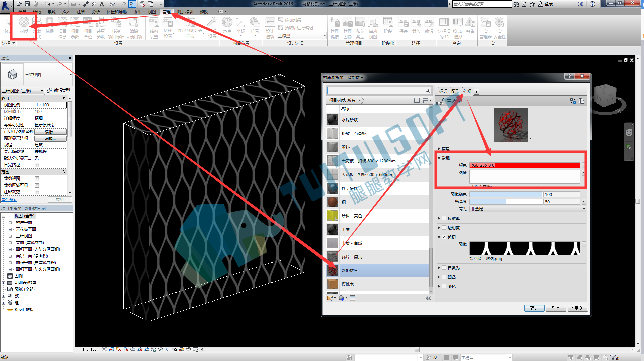
Task: Click the 管理链接 icon
Action: pos(335,28)
